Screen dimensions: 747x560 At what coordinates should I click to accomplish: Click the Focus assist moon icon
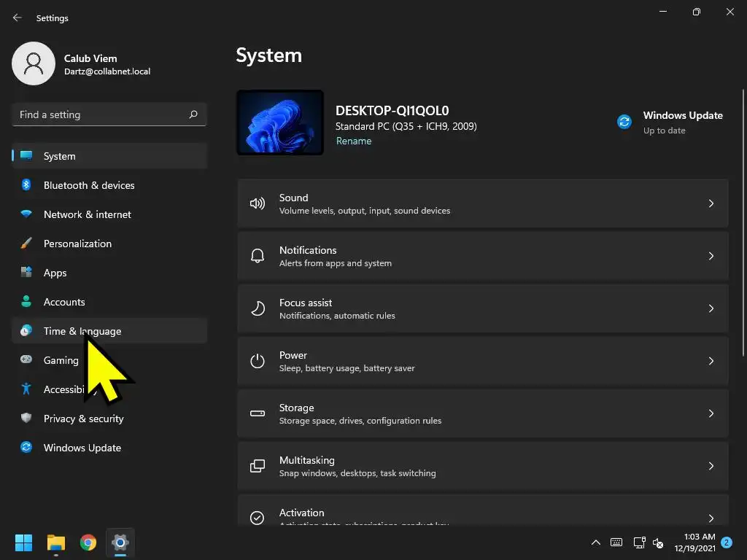pyautogui.click(x=258, y=308)
